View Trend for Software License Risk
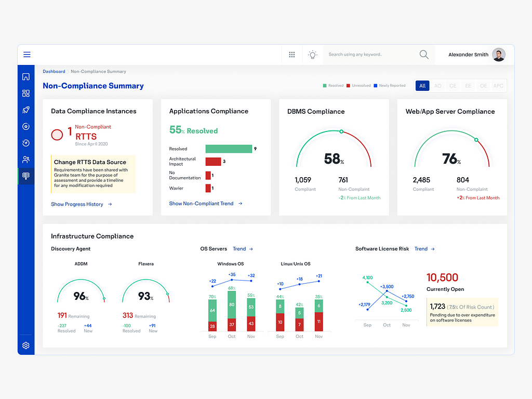The height and width of the screenshot is (399, 532). [x=421, y=249]
